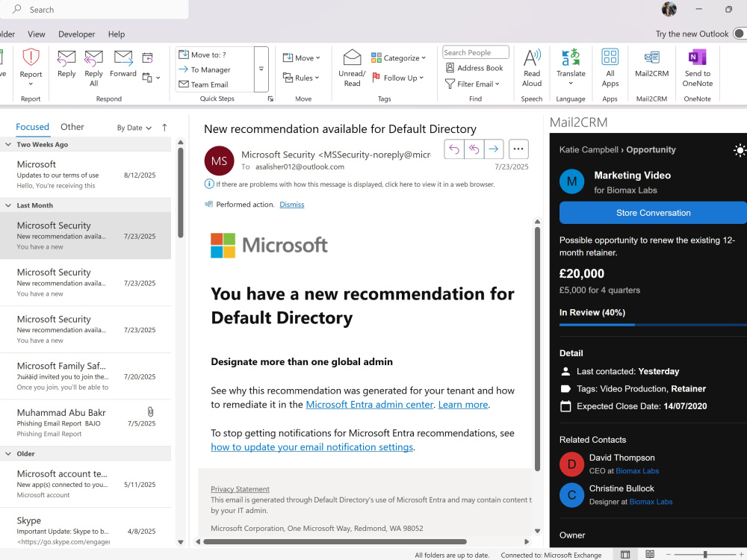Image resolution: width=747 pixels, height=560 pixels.
Task: Open the Move dropdown
Action: tap(301, 57)
